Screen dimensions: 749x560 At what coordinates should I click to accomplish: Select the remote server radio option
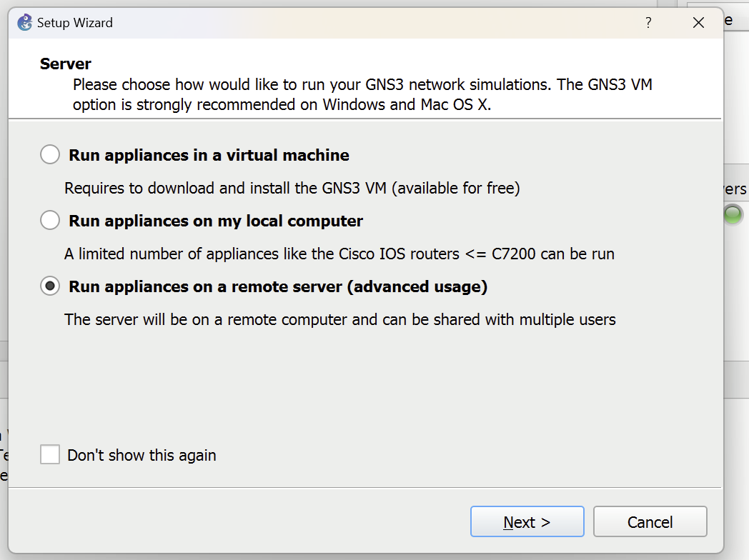point(50,286)
